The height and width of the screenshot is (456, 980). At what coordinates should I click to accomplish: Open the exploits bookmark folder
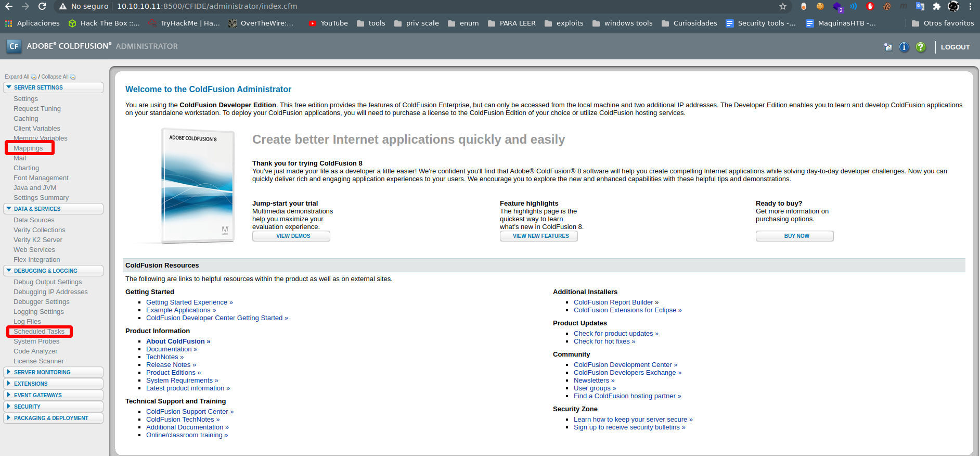[564, 23]
